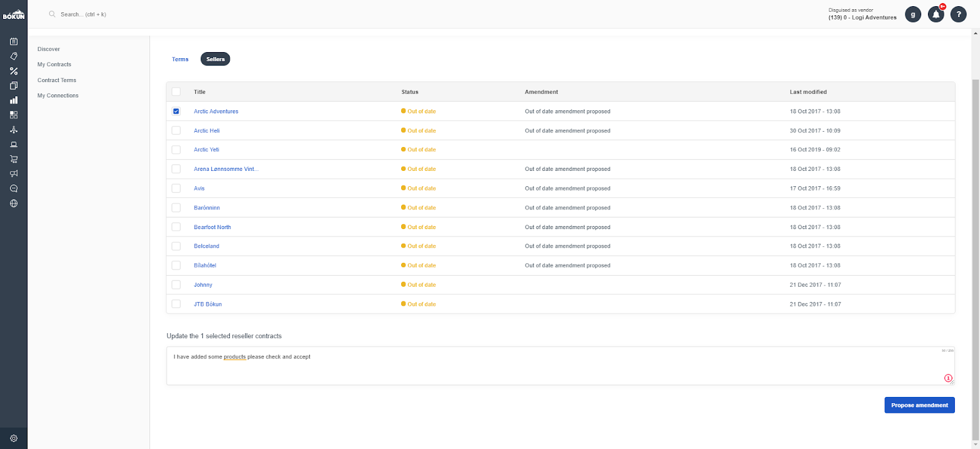Click the '30 Oct 2017 - 10:09' date cell
The height and width of the screenshot is (449, 980).
click(x=815, y=130)
